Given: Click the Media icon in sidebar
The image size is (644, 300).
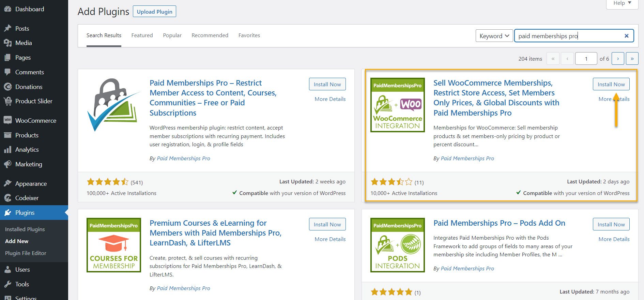Looking at the screenshot, I should 7,43.
